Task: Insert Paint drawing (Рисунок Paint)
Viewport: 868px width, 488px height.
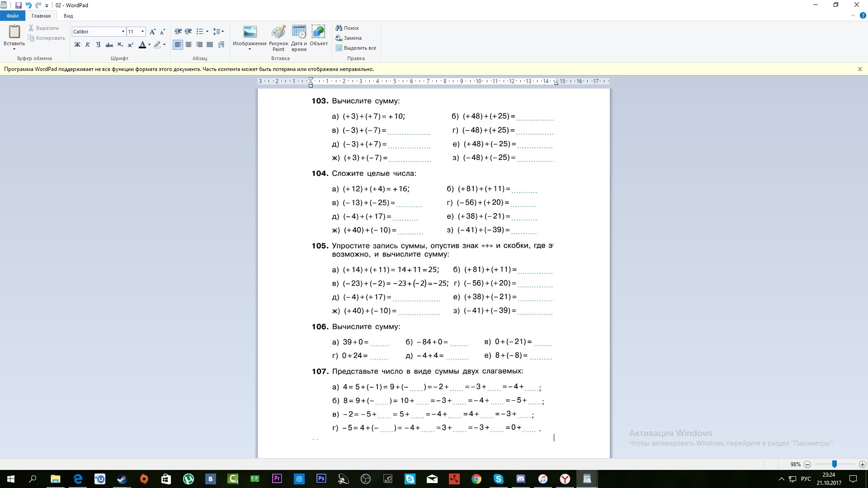Action: 278,38
